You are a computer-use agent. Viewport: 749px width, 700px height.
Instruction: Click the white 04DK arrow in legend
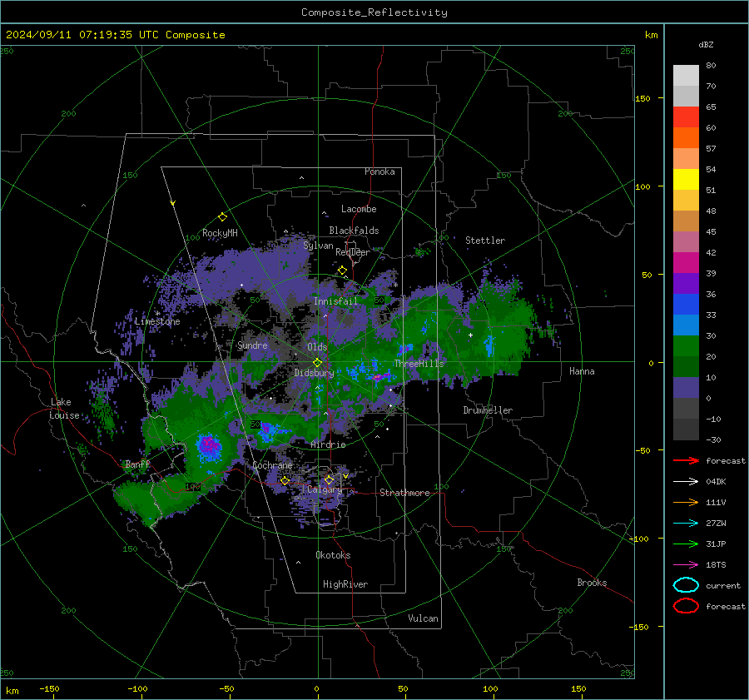pos(686,481)
